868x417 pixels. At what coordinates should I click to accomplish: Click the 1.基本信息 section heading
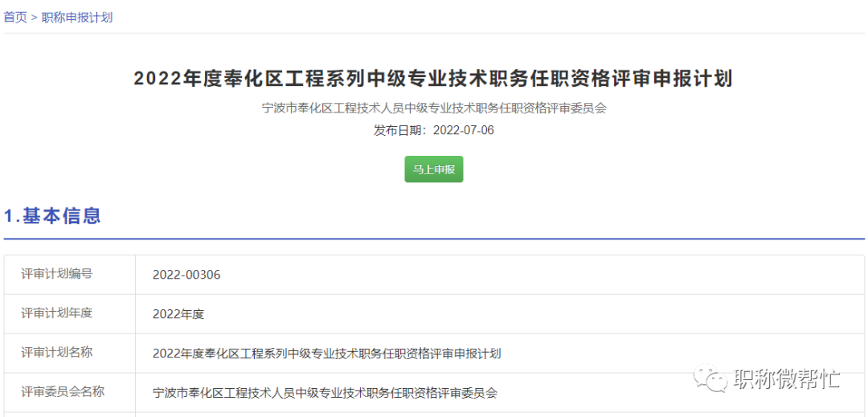[52, 215]
